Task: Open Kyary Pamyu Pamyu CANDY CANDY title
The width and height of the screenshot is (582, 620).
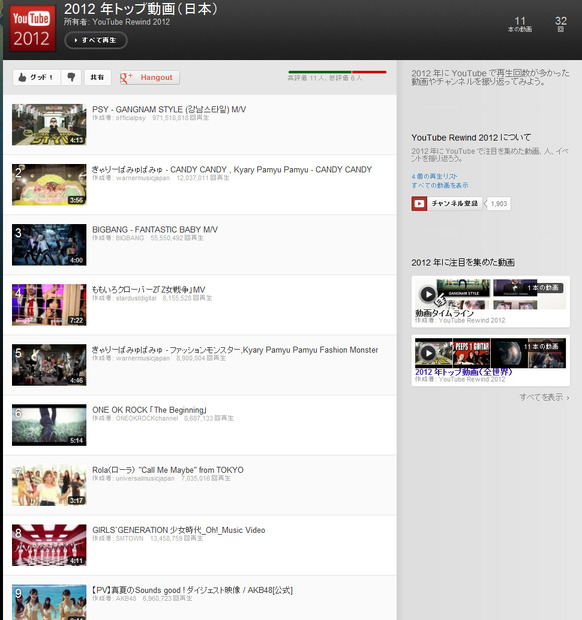Action: pyautogui.click(x=232, y=169)
